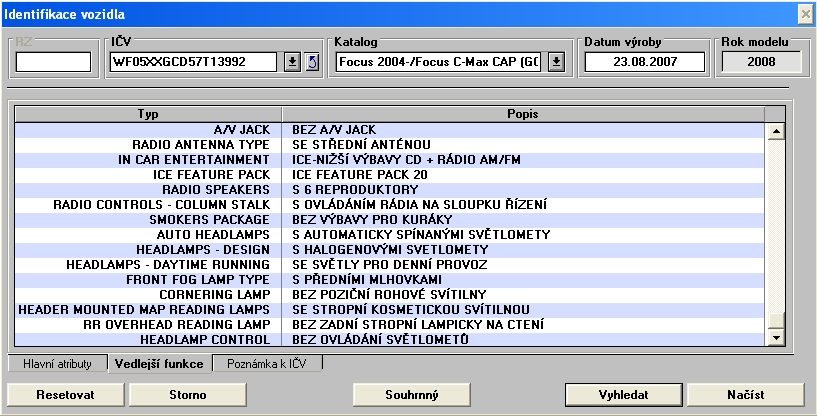Open the IČV dropdown list

(x=292, y=62)
